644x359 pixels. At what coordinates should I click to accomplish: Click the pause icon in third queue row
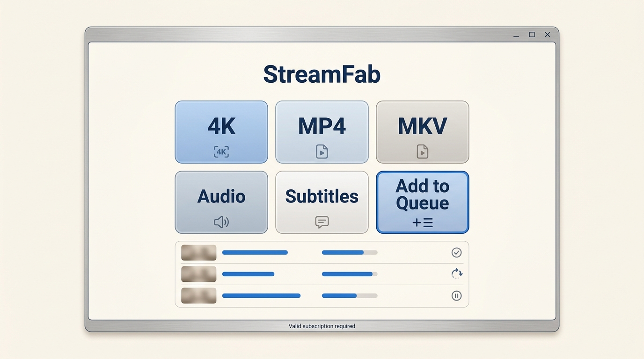456,295
